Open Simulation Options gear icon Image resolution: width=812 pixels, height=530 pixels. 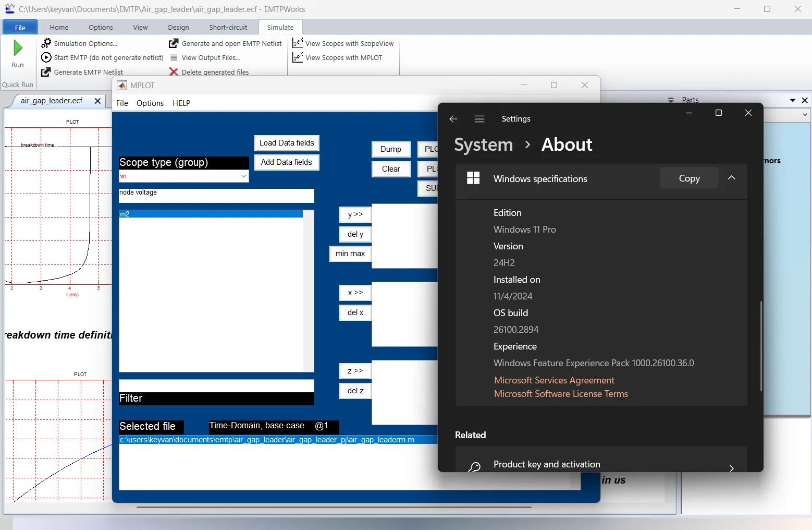tap(46, 43)
